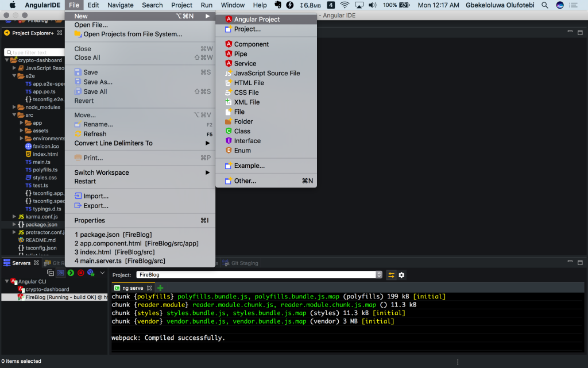Open macOS Spotlight search icon
The width and height of the screenshot is (588, 368).
coord(544,5)
